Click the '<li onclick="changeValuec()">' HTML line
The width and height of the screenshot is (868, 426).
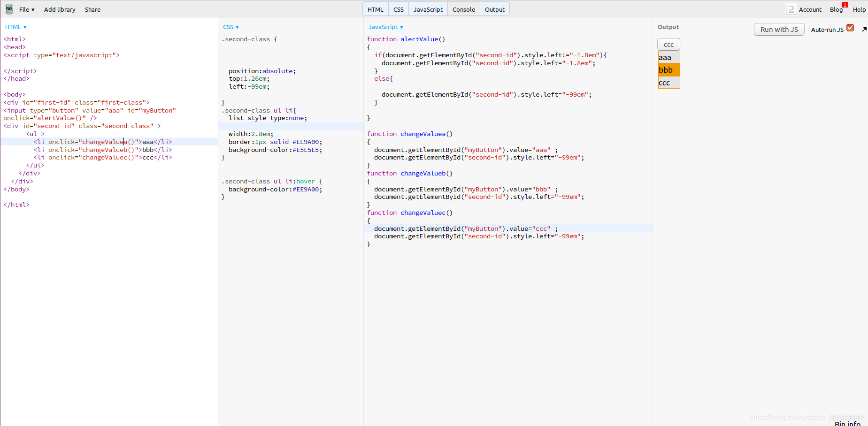[x=103, y=158]
